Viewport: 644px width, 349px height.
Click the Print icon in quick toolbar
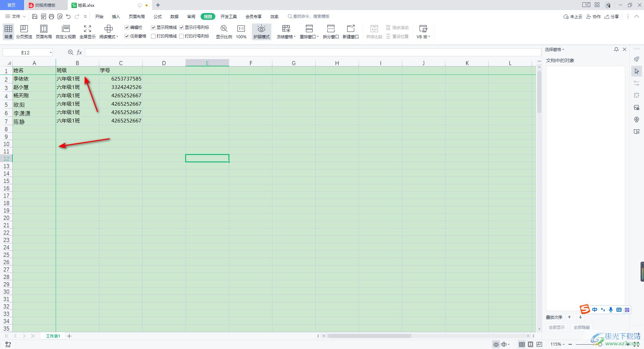click(x=51, y=16)
